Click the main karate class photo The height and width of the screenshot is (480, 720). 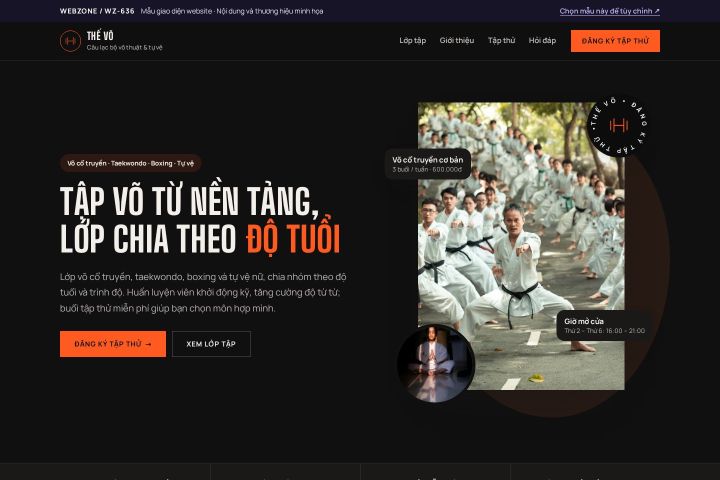(x=521, y=246)
